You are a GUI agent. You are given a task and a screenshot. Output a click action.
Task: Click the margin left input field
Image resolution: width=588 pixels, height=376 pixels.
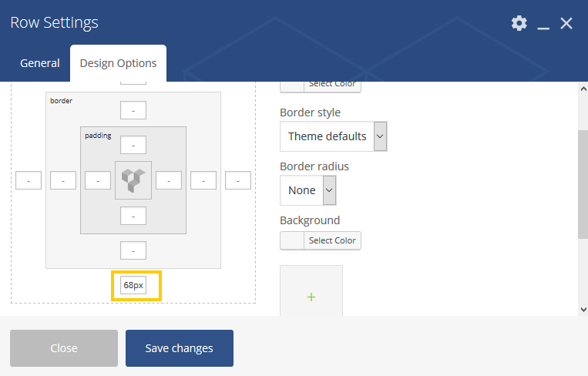(29, 180)
